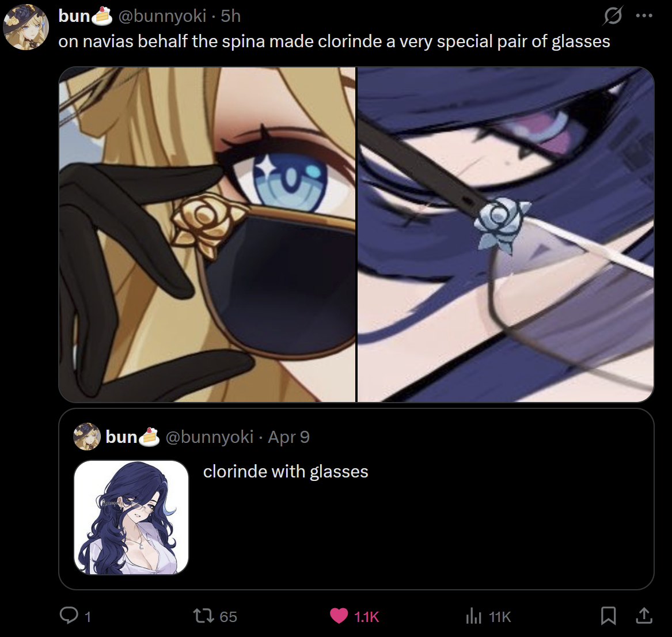Open the Navia sunglasses image
Screen dimensions: 672x637
(207, 234)
